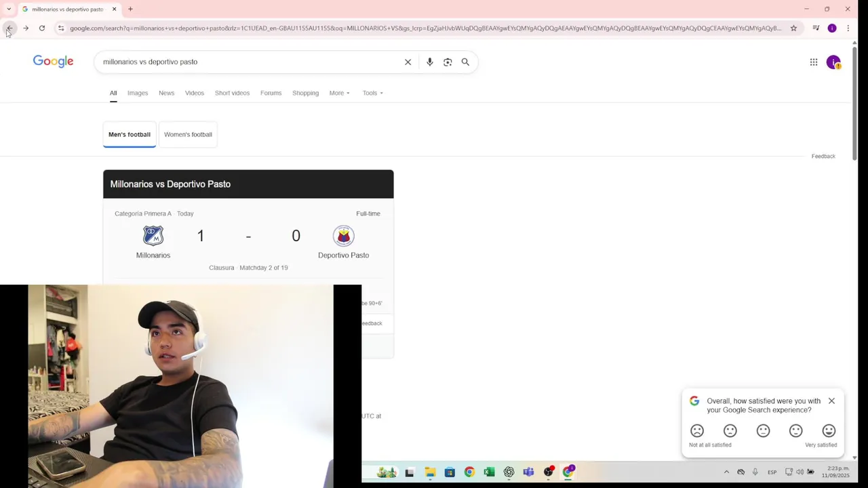
Task: Open Microsoft Teams from taskbar
Action: (528, 472)
